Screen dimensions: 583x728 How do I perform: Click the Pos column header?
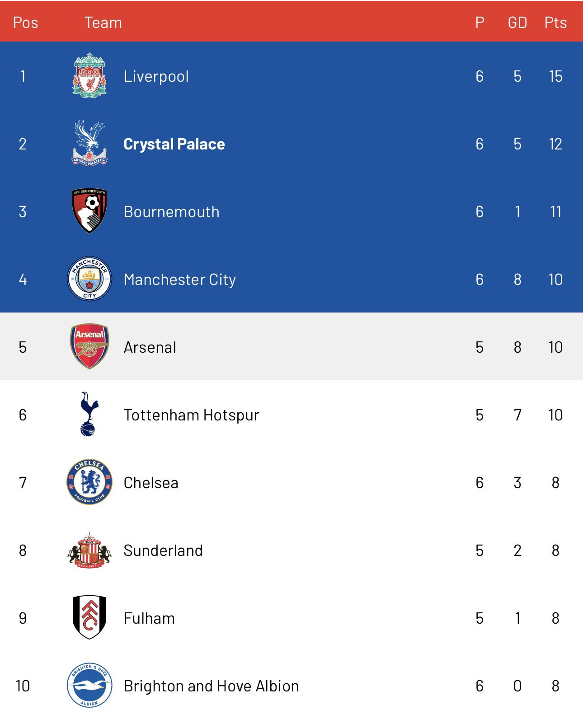tap(26, 23)
